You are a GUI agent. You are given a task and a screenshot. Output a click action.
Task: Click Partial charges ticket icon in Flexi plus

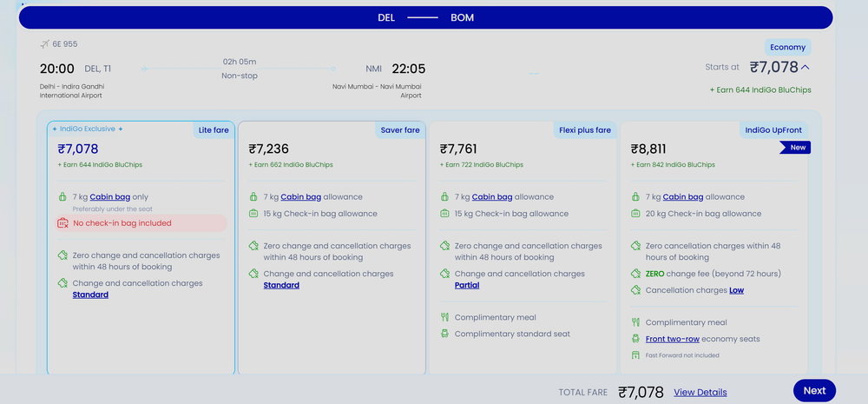coord(444,274)
